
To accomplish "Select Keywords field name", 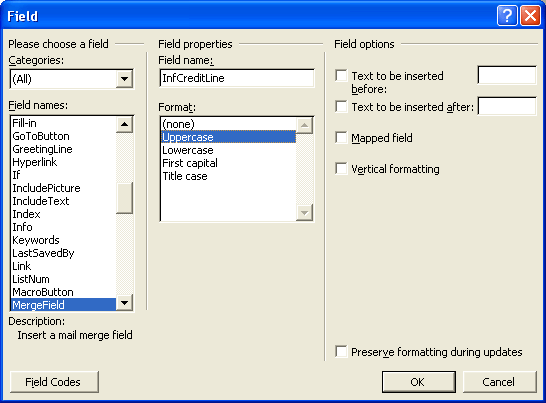I will click(x=64, y=240).
